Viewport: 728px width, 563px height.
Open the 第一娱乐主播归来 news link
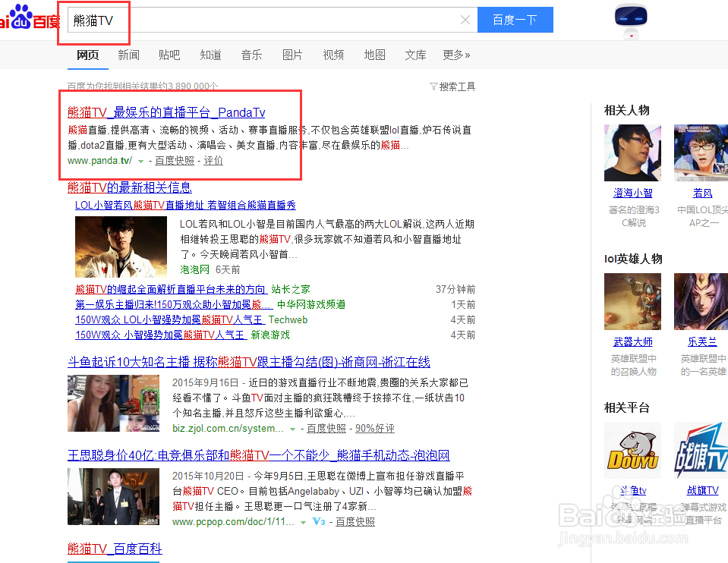point(174,305)
